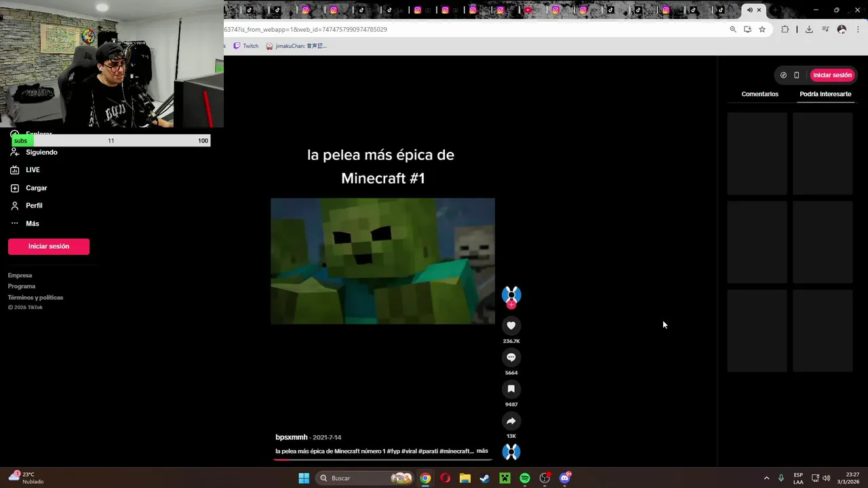
Task: Switch to the Podría interesarte tab
Action: point(825,94)
